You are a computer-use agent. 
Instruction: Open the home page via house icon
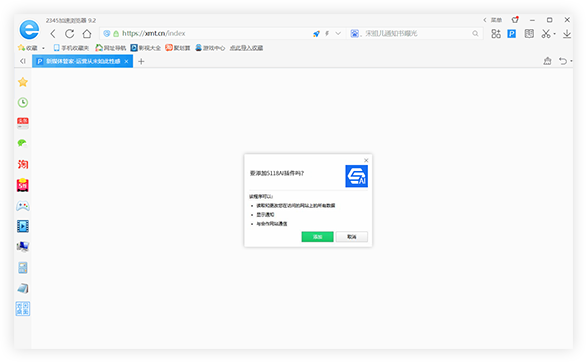[x=87, y=34]
